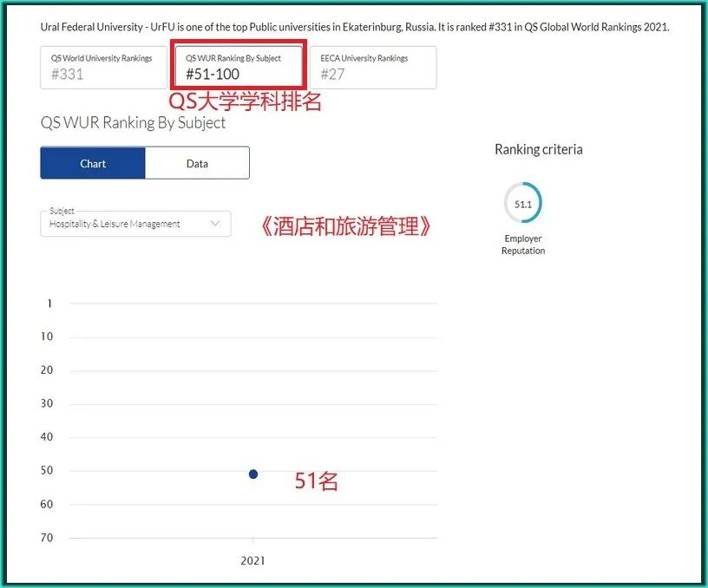Click the 51.1 Employer Reputation circular gauge
The image size is (708, 588).
523,203
